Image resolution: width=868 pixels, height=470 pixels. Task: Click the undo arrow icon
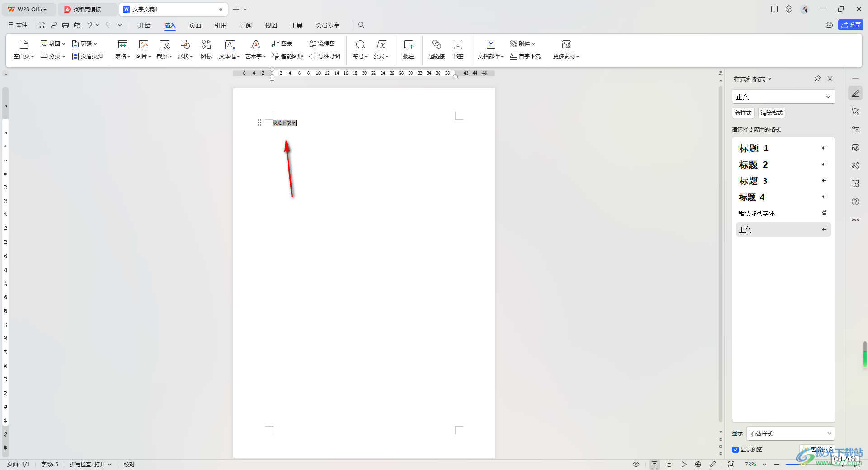point(90,25)
